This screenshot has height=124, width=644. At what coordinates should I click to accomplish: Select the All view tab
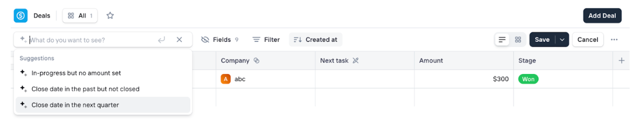(80, 15)
